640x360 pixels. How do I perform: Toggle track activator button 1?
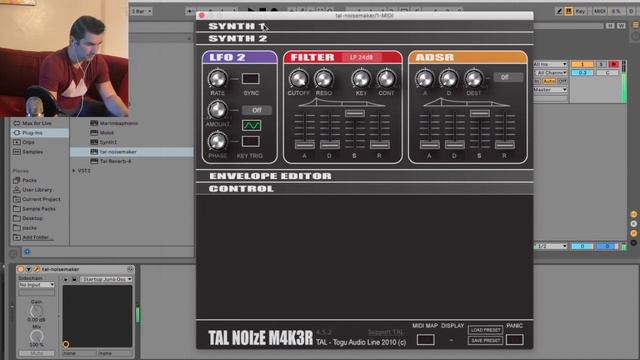[582, 64]
